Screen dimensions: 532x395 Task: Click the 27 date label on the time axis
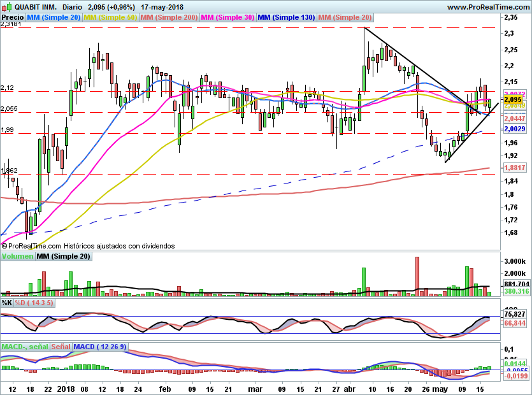tap(336, 389)
